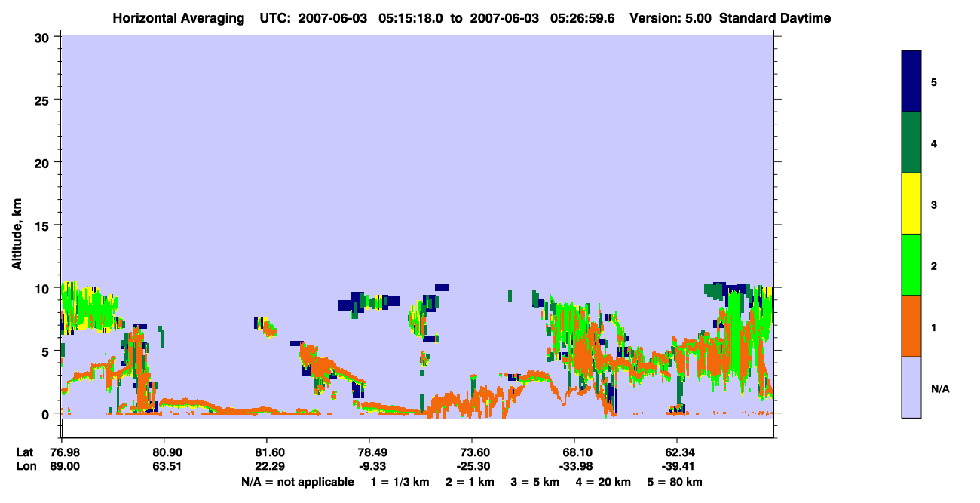980x503 pixels.
Task: Click legend text 'N/A = not applicable'
Action: 298,482
